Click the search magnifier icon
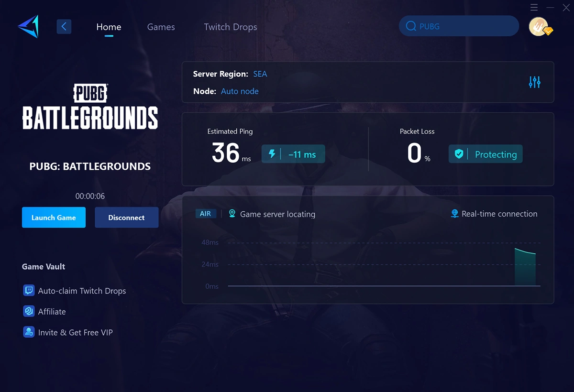This screenshot has height=392, width=574. pyautogui.click(x=411, y=26)
